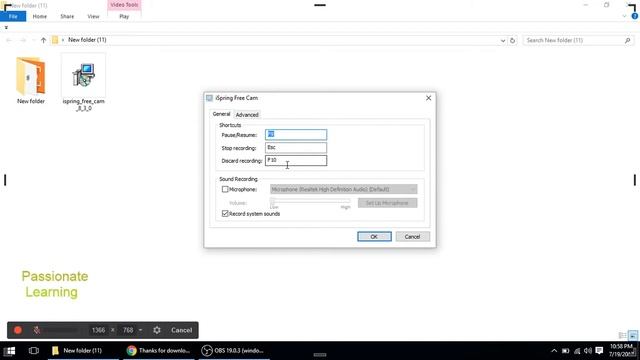Click the back navigation arrow in Explorer
640x360 pixels.
pyautogui.click(x=9, y=40)
